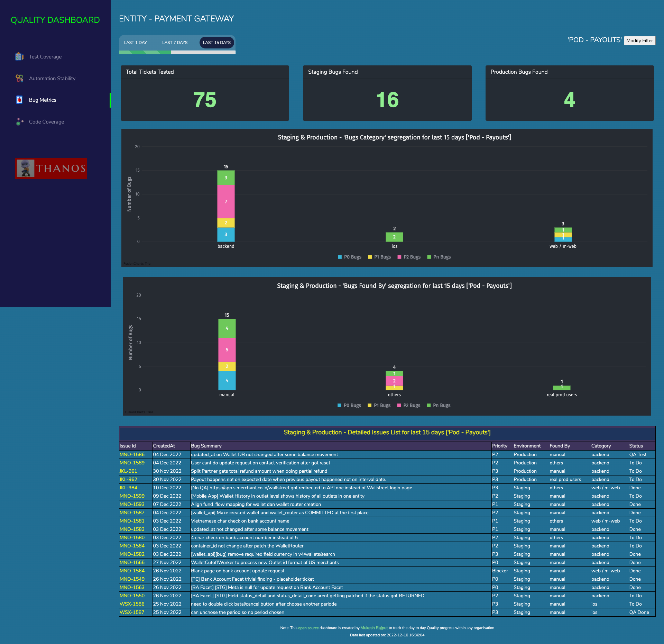This screenshot has width=664, height=644.
Task: Click the open source footer link
Action: coord(308,628)
